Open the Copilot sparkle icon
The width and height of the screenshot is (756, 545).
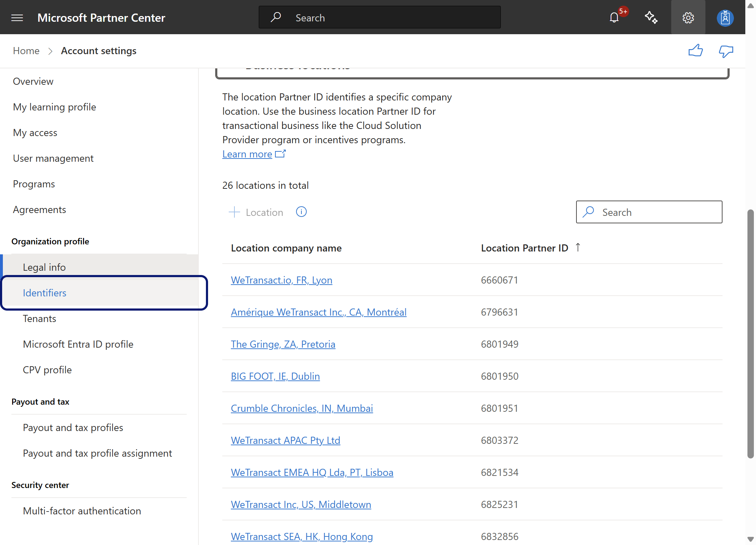(651, 17)
